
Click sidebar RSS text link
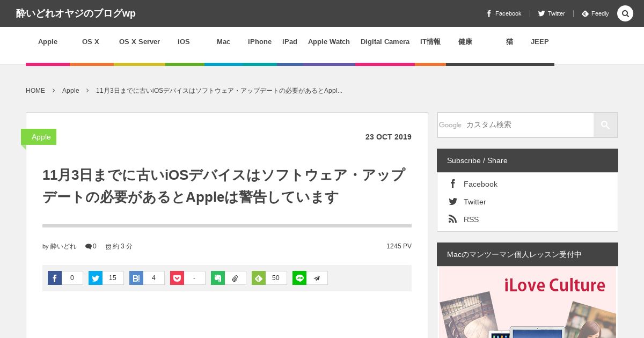[x=471, y=219]
